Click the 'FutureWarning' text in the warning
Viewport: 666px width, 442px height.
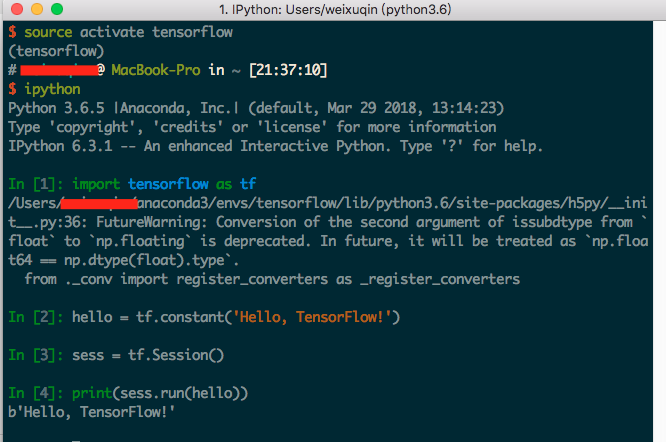point(152,222)
